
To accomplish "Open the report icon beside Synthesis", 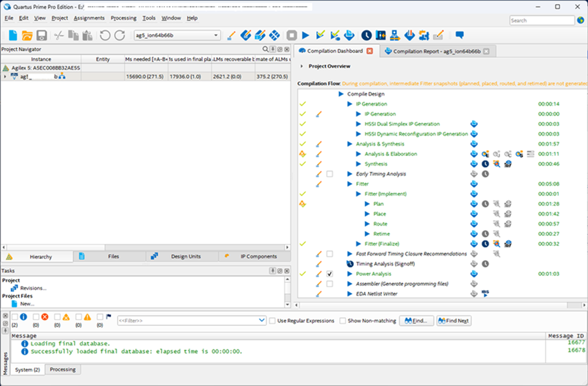I will (x=474, y=164).
